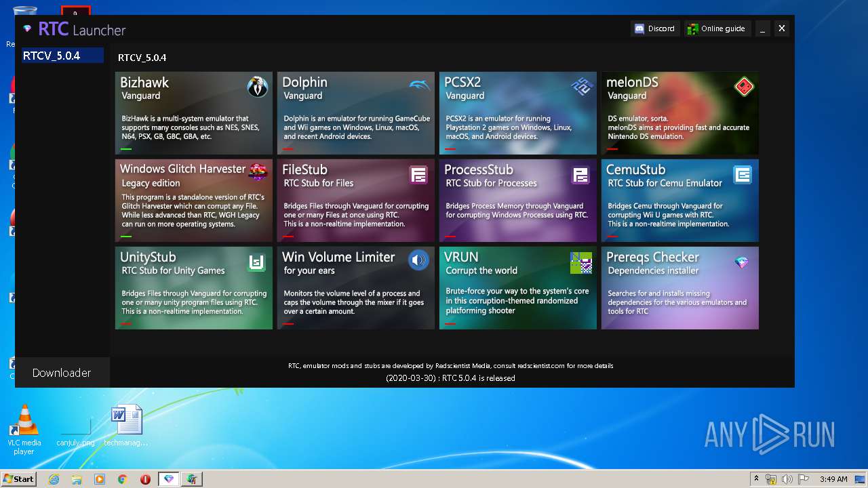Open canjuly.png desktop file
Screen dimensions: 868x488
click(x=75, y=430)
